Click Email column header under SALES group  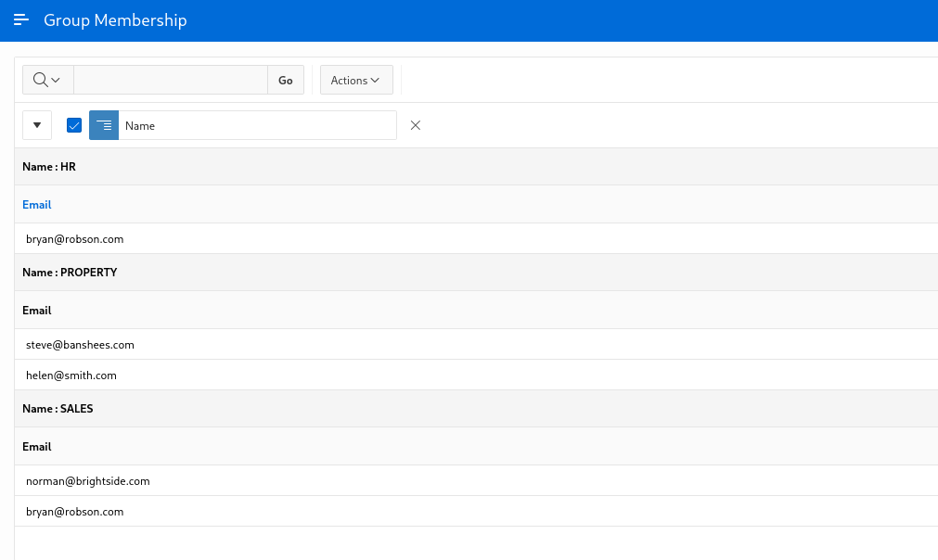click(37, 447)
